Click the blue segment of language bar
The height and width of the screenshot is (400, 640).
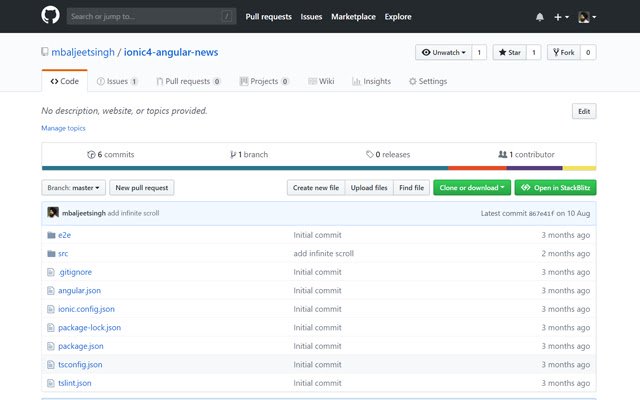pos(245,168)
